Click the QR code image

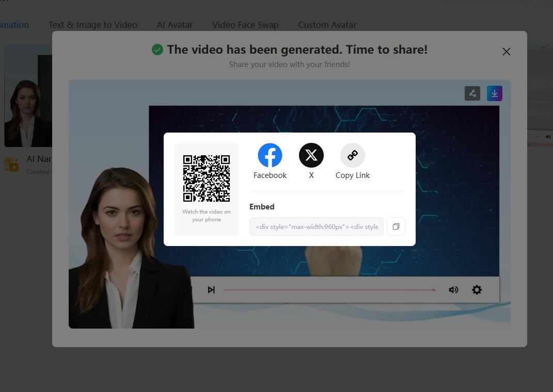tap(206, 178)
